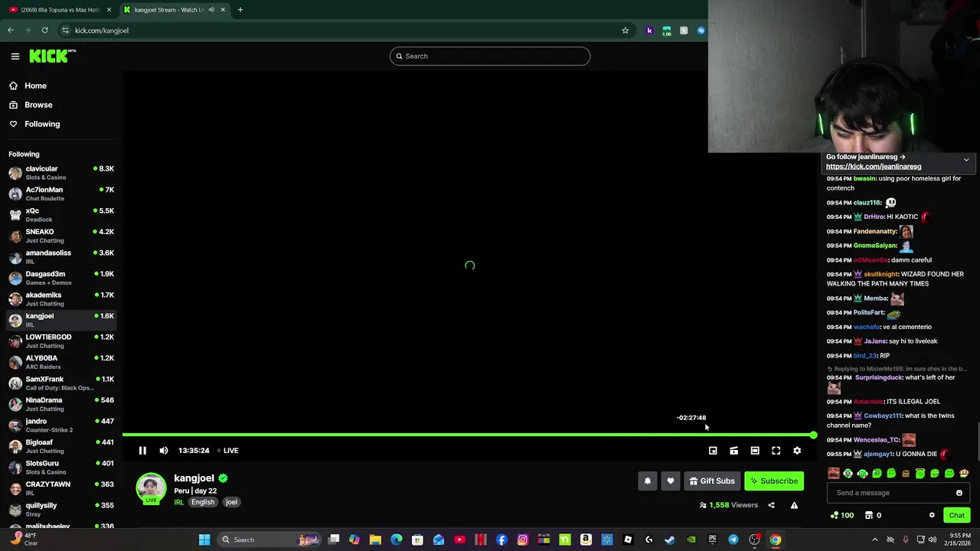
Task: Open a new browser tab
Action: pyautogui.click(x=240, y=10)
